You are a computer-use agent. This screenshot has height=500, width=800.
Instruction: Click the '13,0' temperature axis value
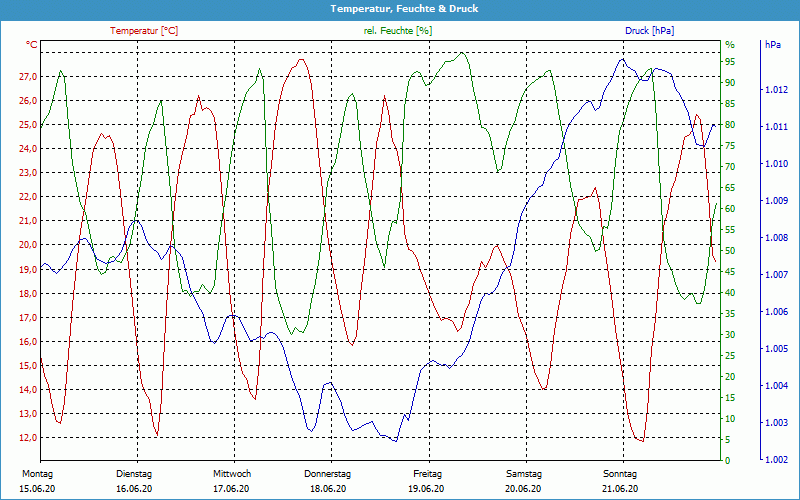click(x=29, y=414)
